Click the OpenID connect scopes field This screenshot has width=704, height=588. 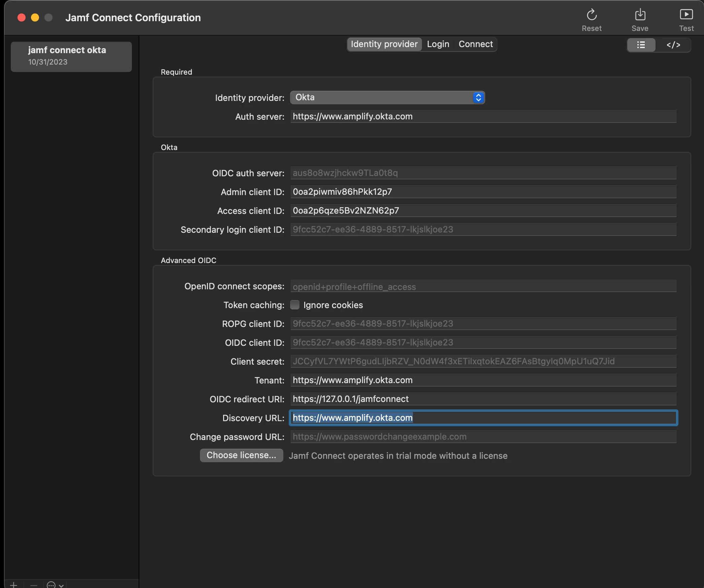coord(483,286)
